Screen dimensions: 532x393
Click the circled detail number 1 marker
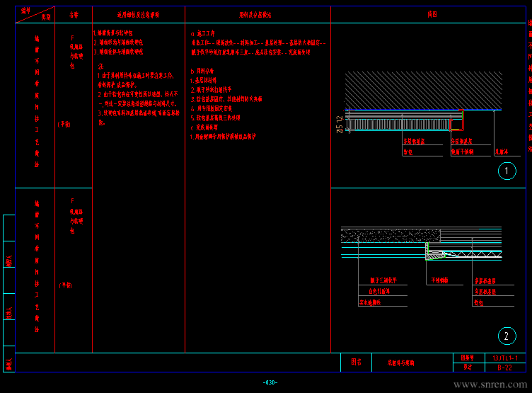point(507,171)
